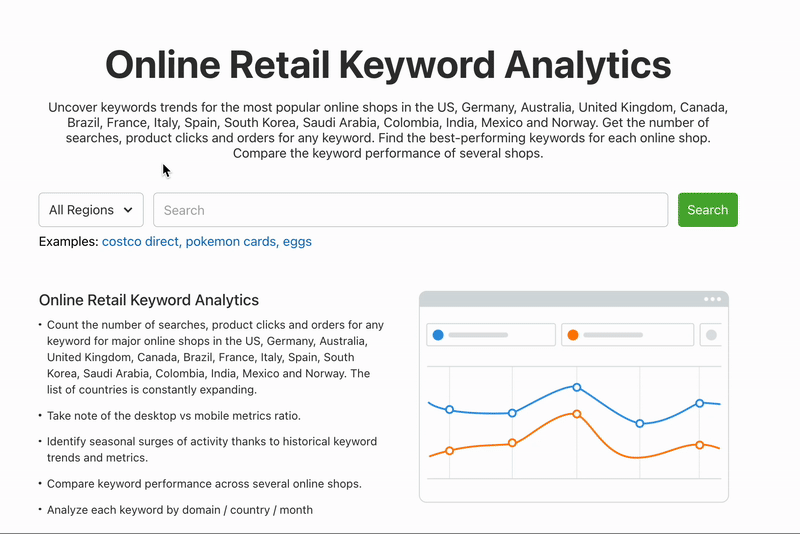The width and height of the screenshot is (800, 534).
Task: Click the leftmost data point on orange line
Action: (450, 450)
